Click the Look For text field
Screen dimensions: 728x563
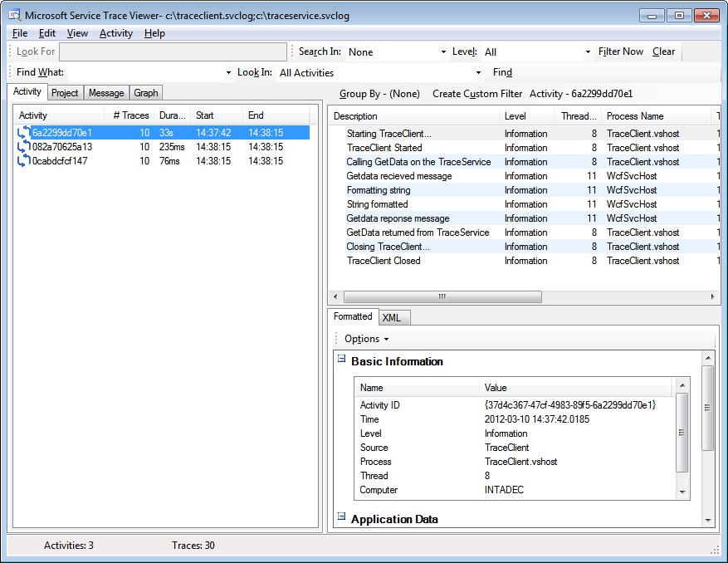click(x=173, y=52)
